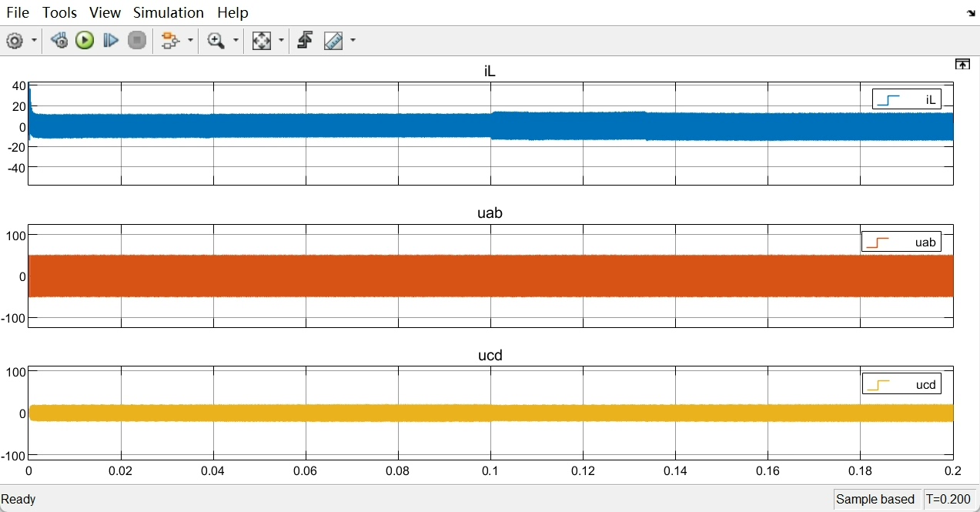Open the View menu
Screen dimensions: 980x512
(x=105, y=12)
